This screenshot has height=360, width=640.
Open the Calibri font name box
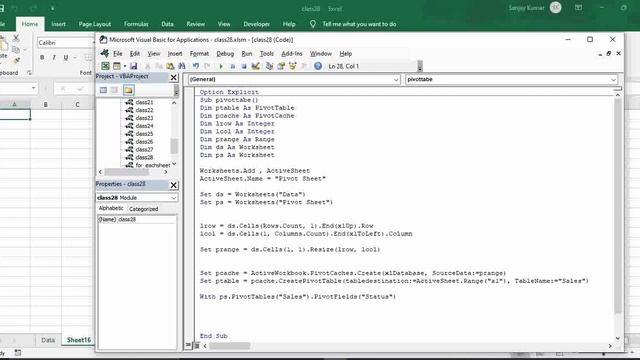[65, 43]
